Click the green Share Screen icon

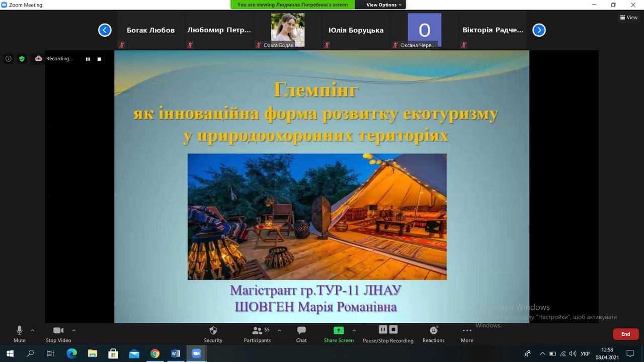click(339, 330)
